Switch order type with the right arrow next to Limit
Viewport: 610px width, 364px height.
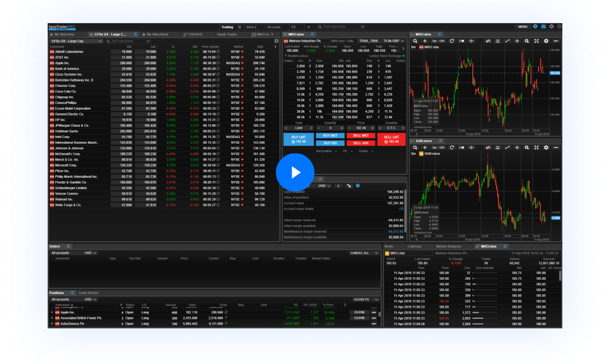(311, 128)
